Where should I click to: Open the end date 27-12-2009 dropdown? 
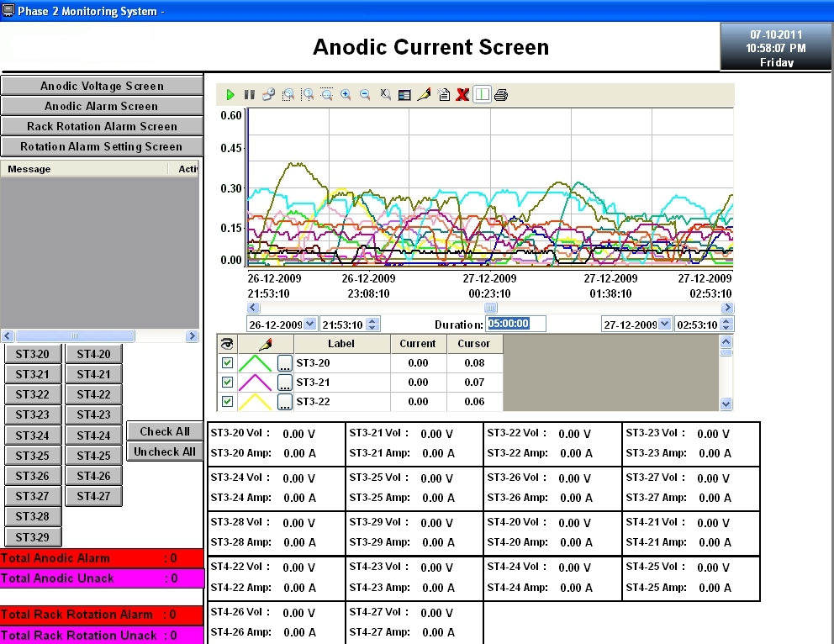(664, 325)
